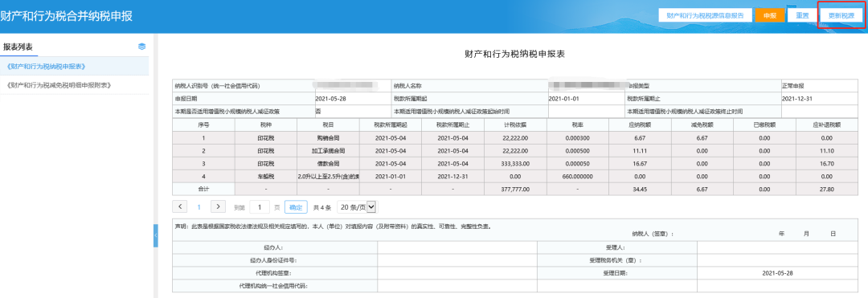
Task: Click the 11.11 tax payable cell
Action: [x=640, y=150]
